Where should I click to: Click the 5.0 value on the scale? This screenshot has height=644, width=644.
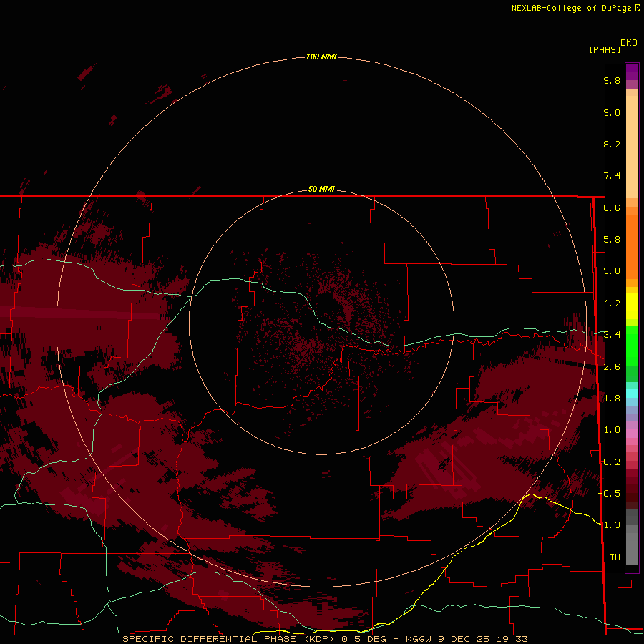coord(612,271)
